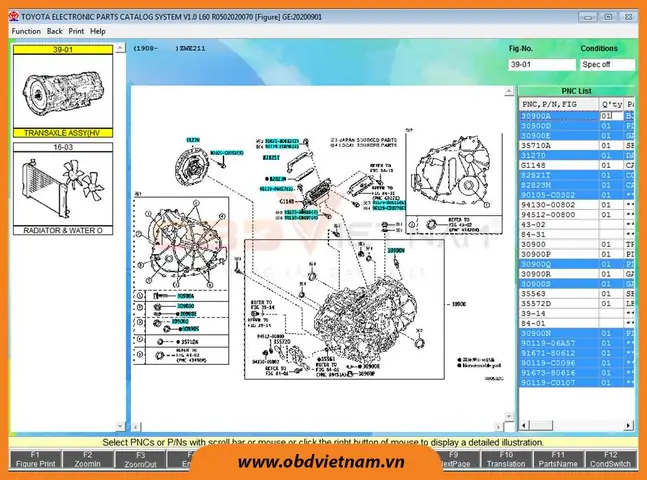The image size is (647, 480).
Task: Select figure reference row 39-14
Action: (577, 314)
